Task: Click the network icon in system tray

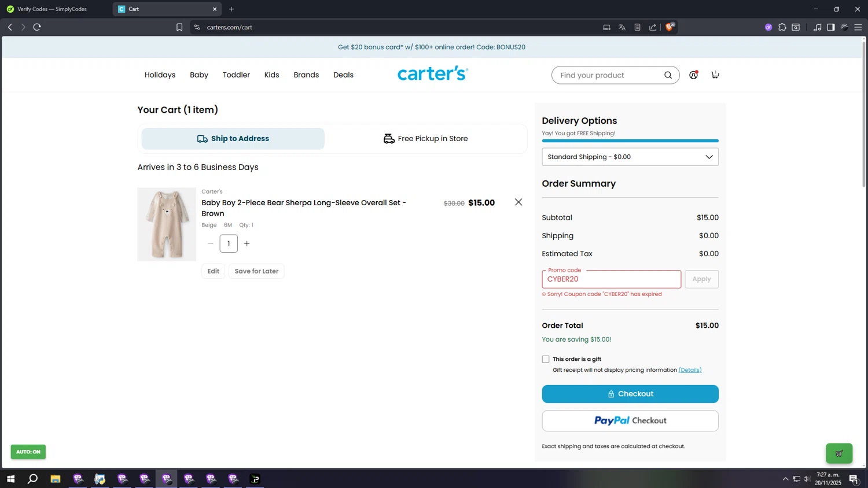Action: [x=796, y=479]
